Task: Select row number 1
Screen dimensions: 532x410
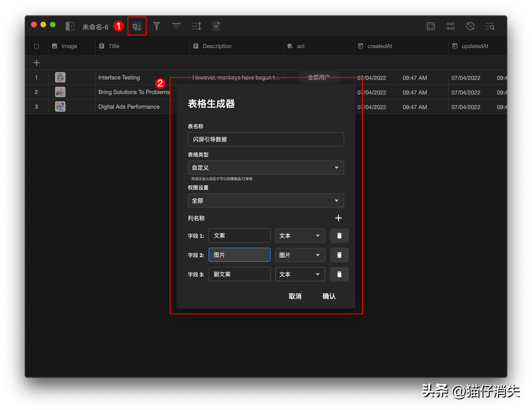Action: pyautogui.click(x=36, y=77)
